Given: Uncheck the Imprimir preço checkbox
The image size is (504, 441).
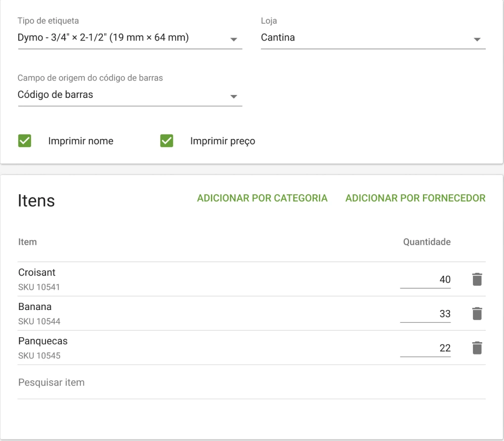Looking at the screenshot, I should pos(167,141).
